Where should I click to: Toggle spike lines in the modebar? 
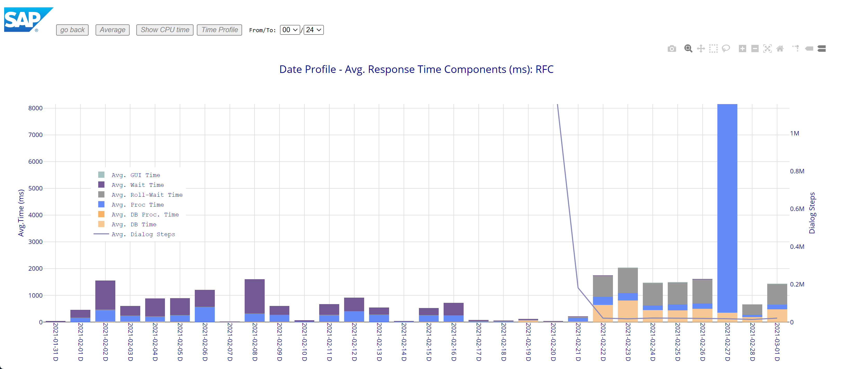pos(796,49)
